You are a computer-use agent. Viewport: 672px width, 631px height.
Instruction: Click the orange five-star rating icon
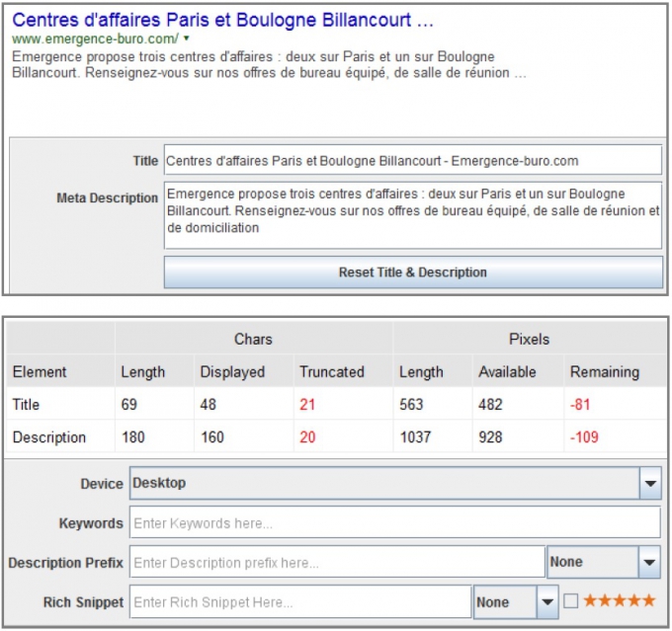click(620, 600)
